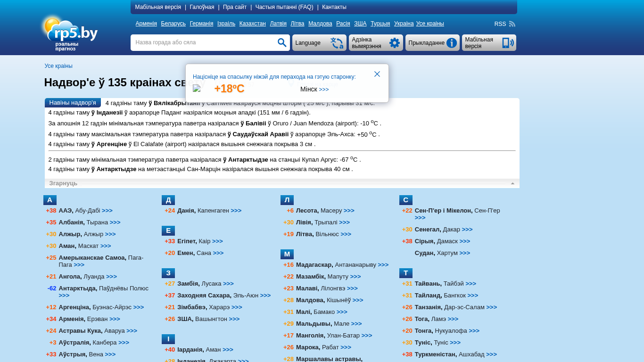Click Усе краіны in country bar

coord(430,24)
